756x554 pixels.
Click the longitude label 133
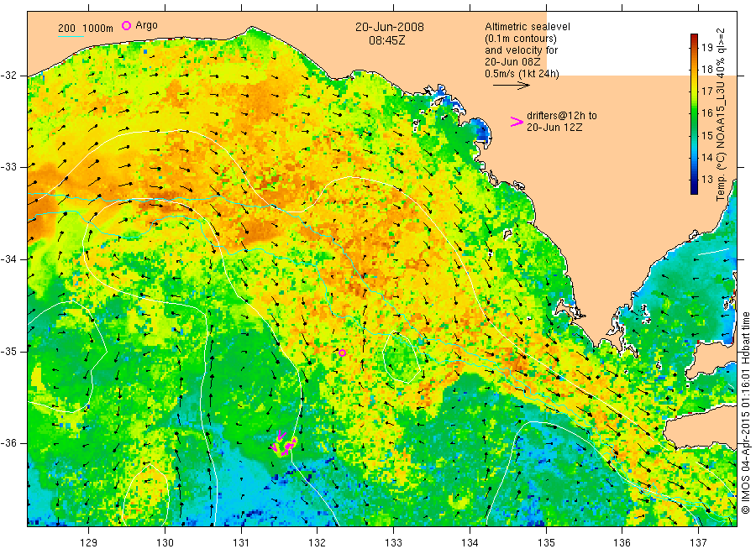(393, 542)
